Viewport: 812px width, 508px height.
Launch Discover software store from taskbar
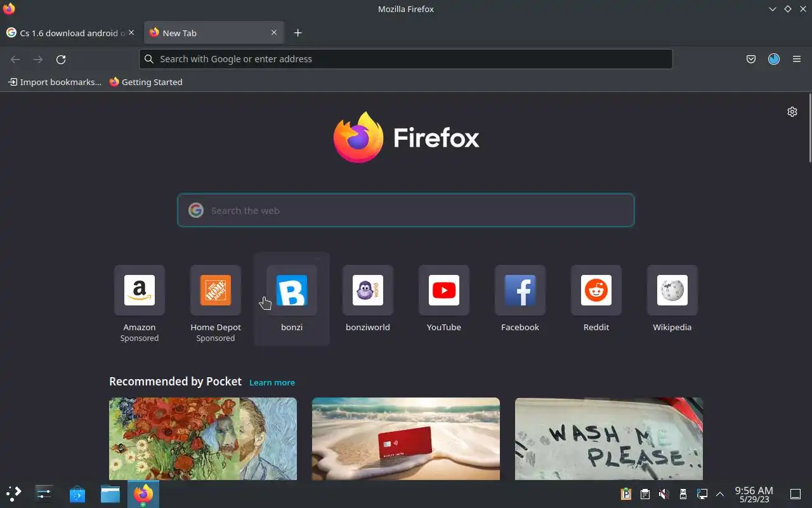click(77, 493)
